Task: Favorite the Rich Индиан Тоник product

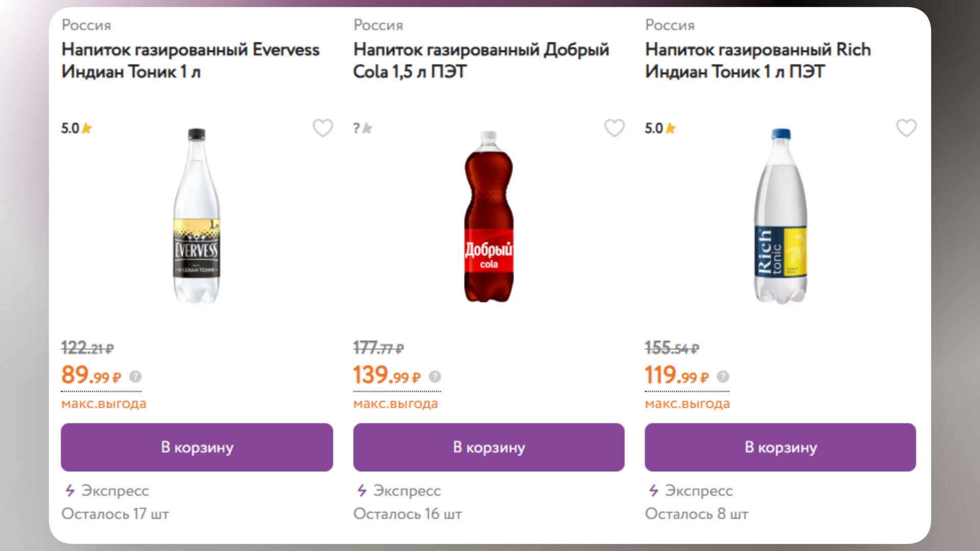Action: coord(906,128)
